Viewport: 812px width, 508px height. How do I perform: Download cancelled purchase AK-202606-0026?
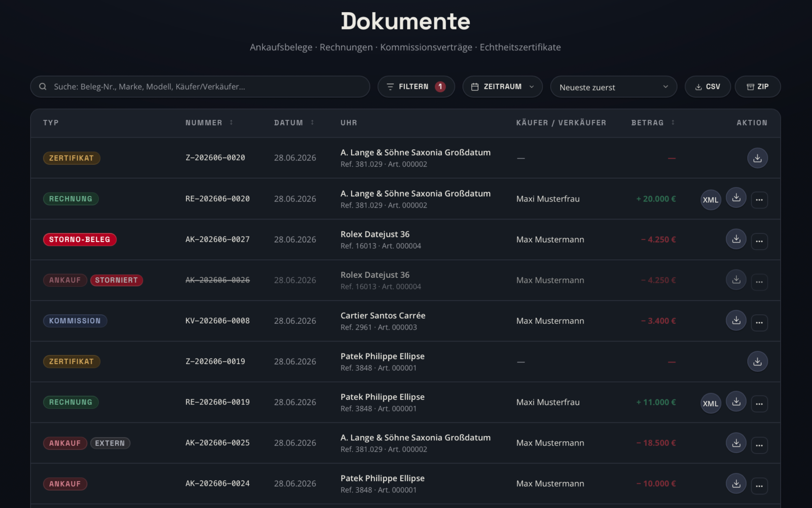coord(736,279)
